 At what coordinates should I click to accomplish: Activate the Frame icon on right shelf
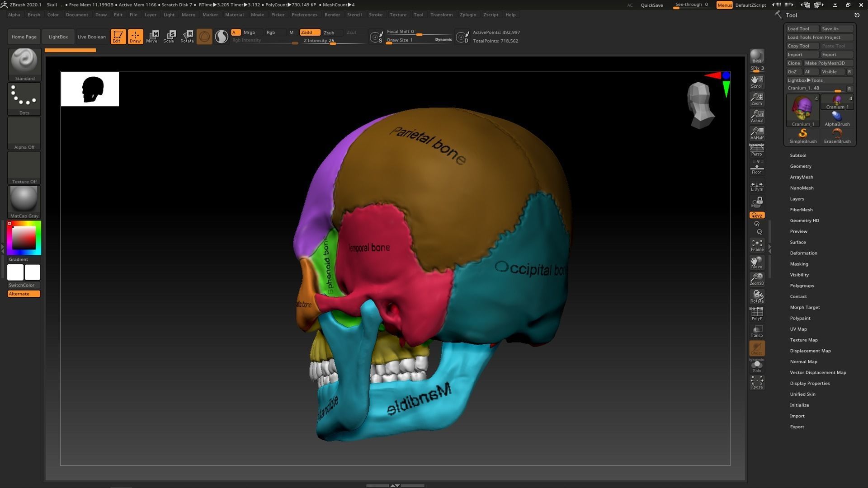pyautogui.click(x=757, y=245)
